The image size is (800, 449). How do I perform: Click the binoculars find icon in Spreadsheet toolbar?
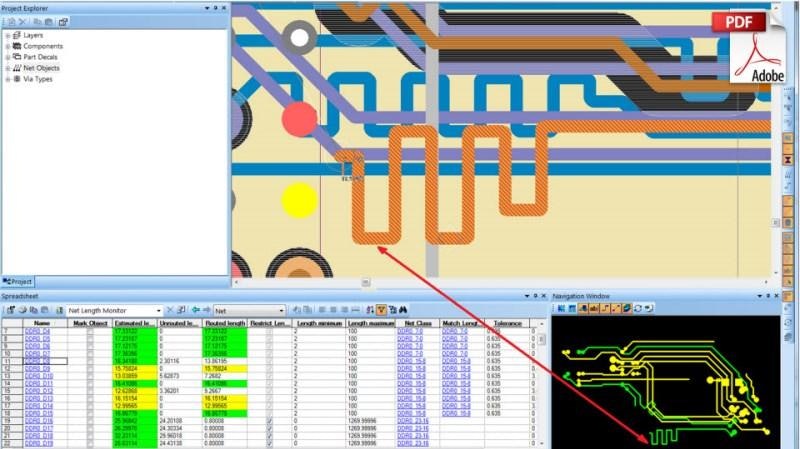[403, 310]
